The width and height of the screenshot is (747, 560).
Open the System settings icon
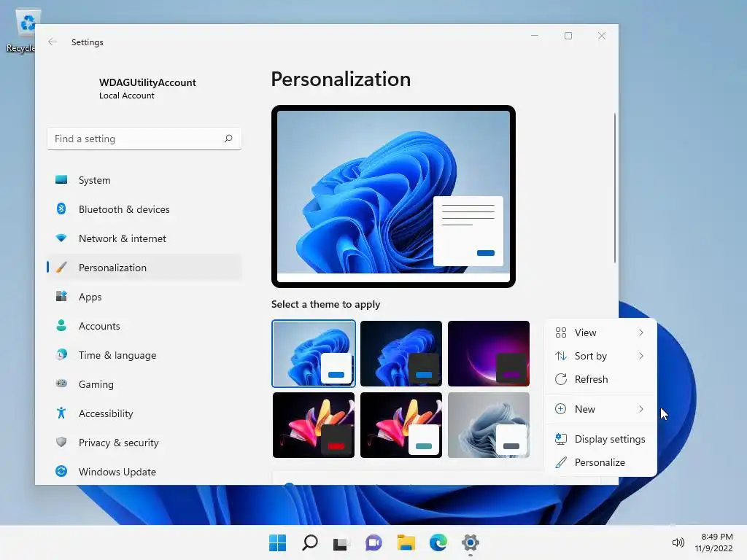[x=61, y=179]
